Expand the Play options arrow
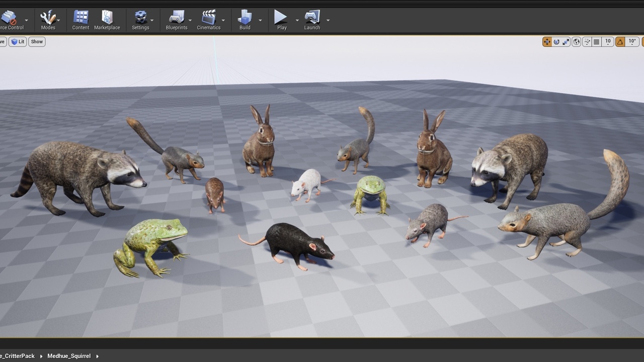Screen dimensions: 644x362 click(297, 21)
